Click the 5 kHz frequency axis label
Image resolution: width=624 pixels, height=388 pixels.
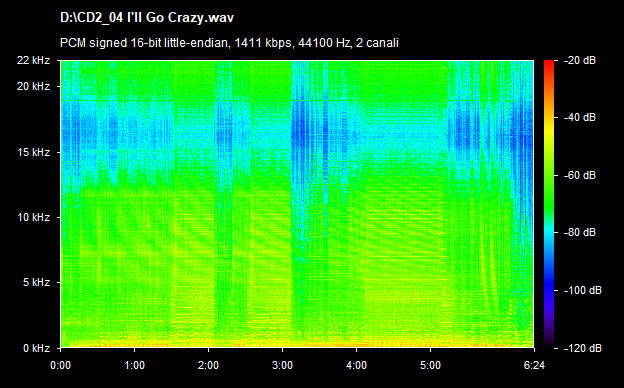(36, 283)
